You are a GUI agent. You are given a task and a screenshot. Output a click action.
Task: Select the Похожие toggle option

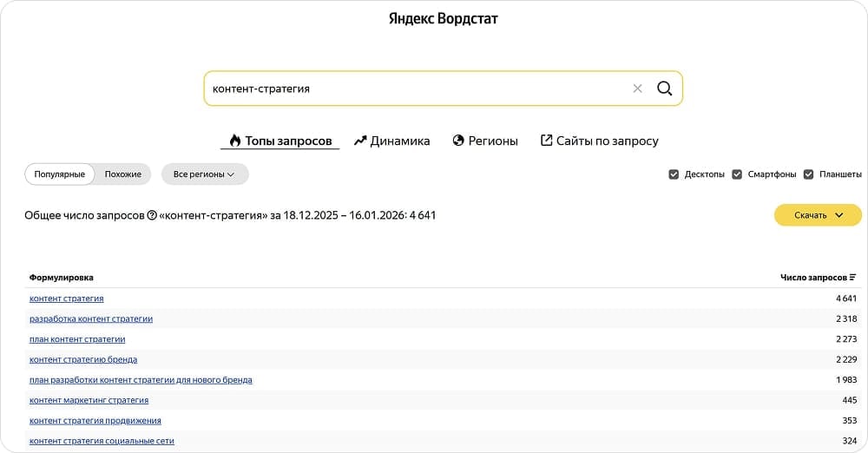click(x=123, y=174)
